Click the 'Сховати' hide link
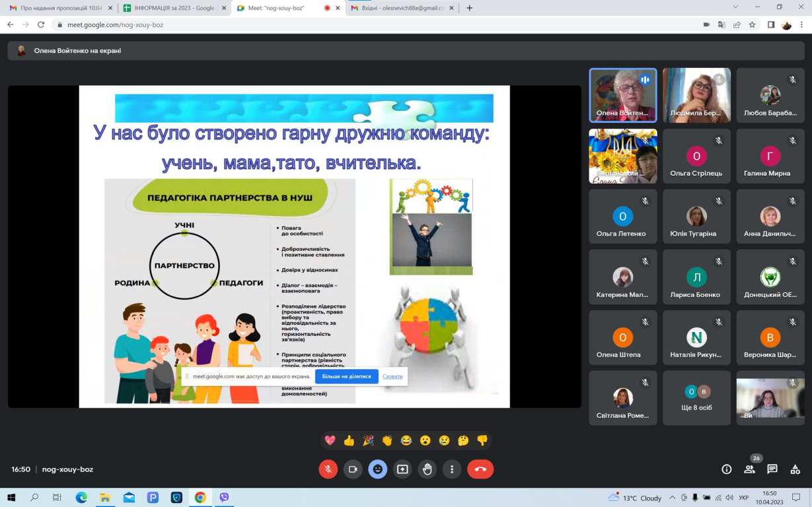This screenshot has height=507, width=812. 392,376
